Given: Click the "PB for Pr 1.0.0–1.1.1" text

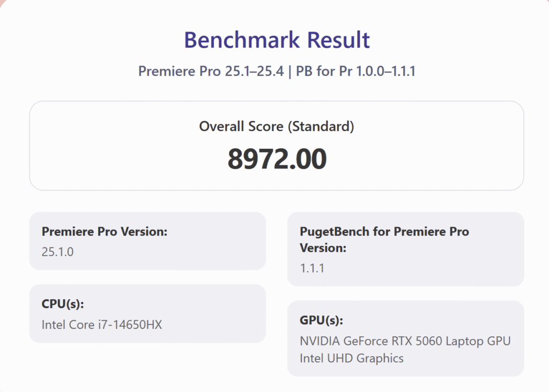Looking at the screenshot, I should tap(355, 71).
